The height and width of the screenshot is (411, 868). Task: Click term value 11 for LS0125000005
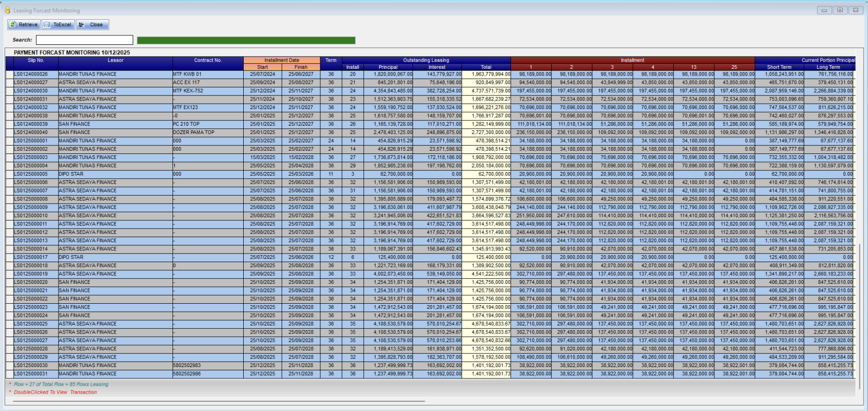tap(331, 174)
